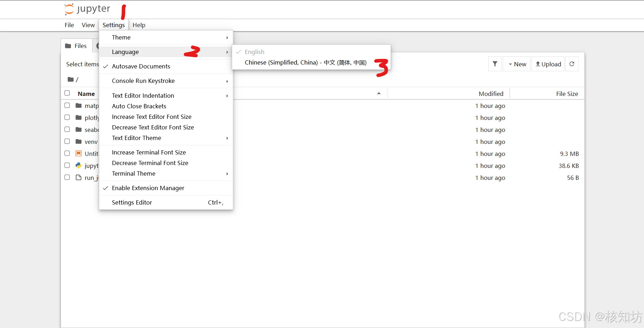Click the filter funnel icon button
Image resolution: width=644 pixels, height=328 pixels.
click(495, 64)
